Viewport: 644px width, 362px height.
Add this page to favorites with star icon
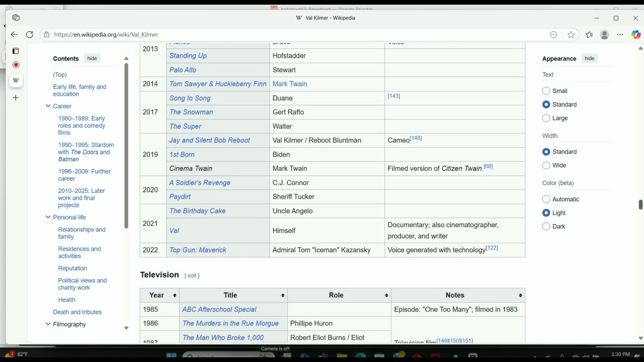(571, 35)
